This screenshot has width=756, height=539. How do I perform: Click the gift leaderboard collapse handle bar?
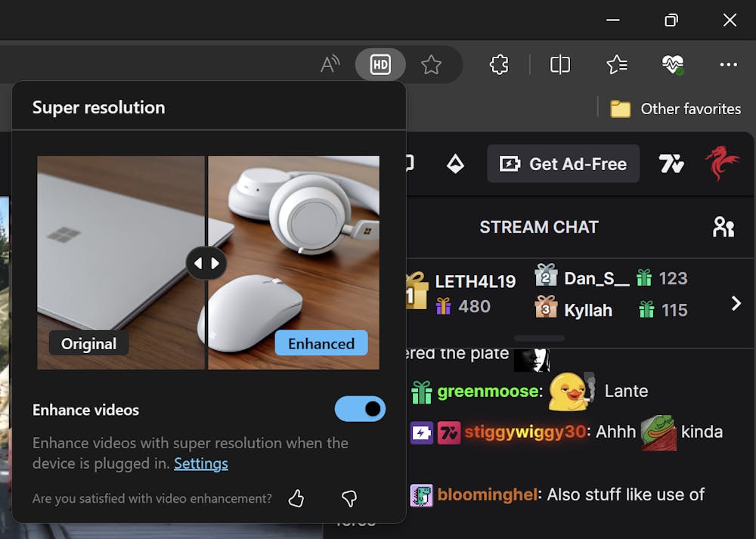point(539,338)
